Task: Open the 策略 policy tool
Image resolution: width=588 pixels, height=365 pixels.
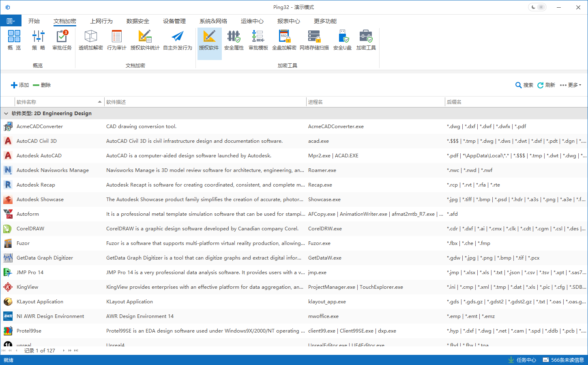Action: 39,40
